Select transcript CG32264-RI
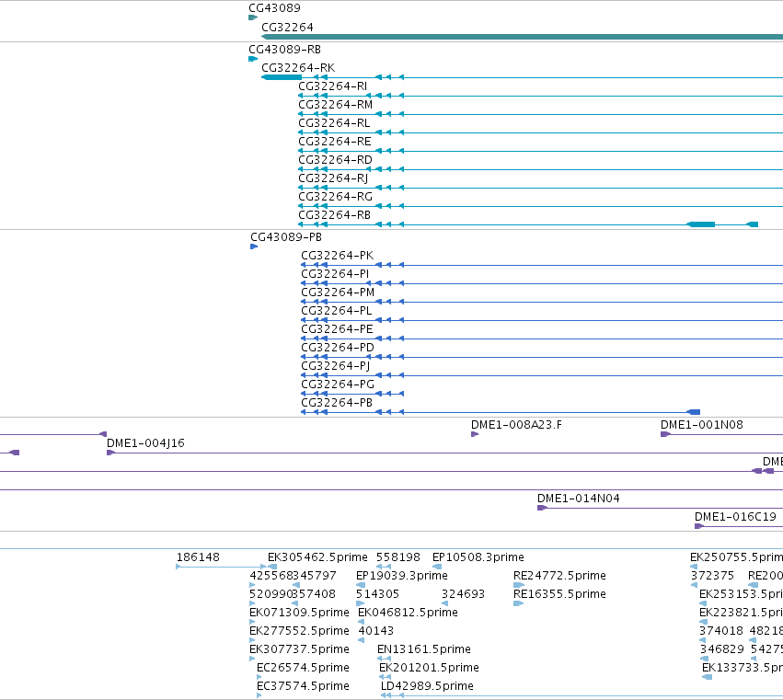The width and height of the screenshot is (783, 700). coord(332,86)
